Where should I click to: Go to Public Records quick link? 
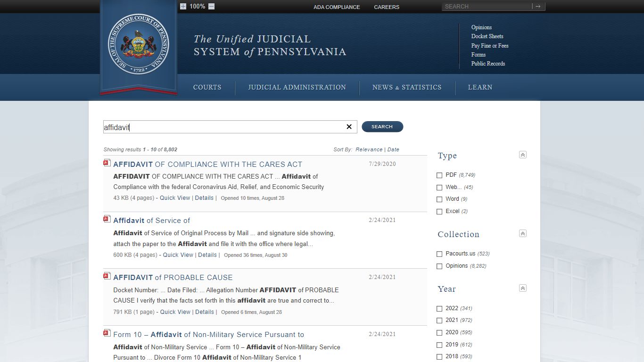coord(488,64)
